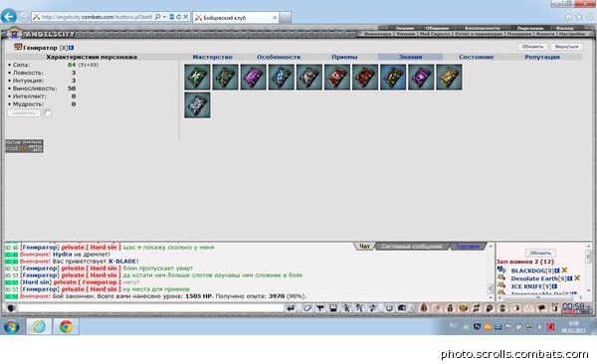Open the Персонаж top menu
This screenshot has height=364, width=597.
click(530, 28)
